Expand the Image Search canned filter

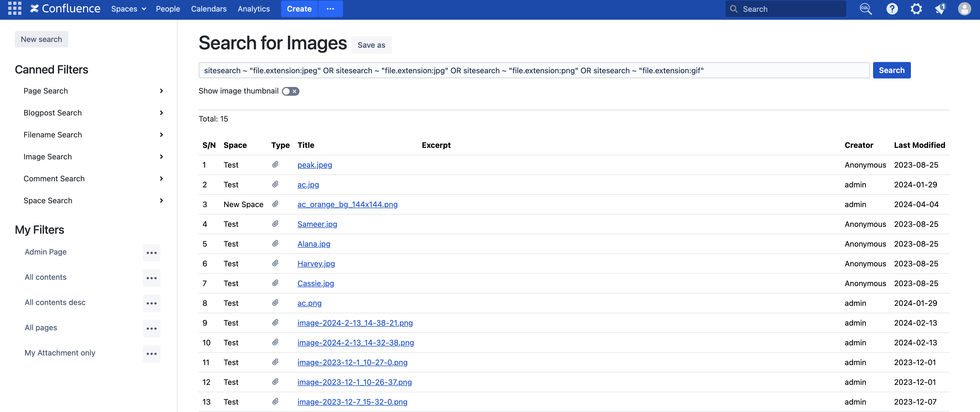coord(161,157)
